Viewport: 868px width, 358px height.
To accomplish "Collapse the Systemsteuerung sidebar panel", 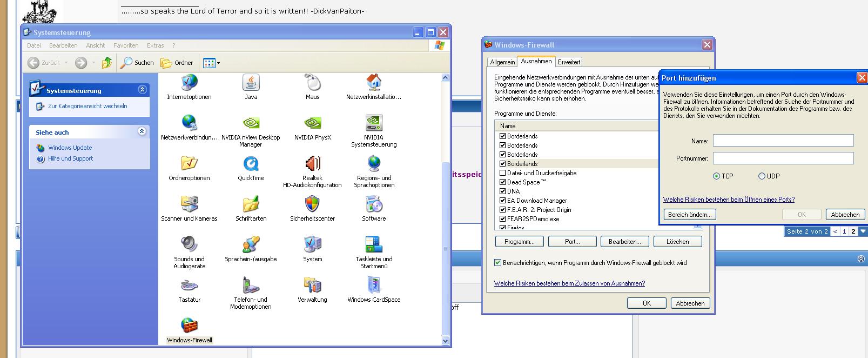I will point(142,90).
